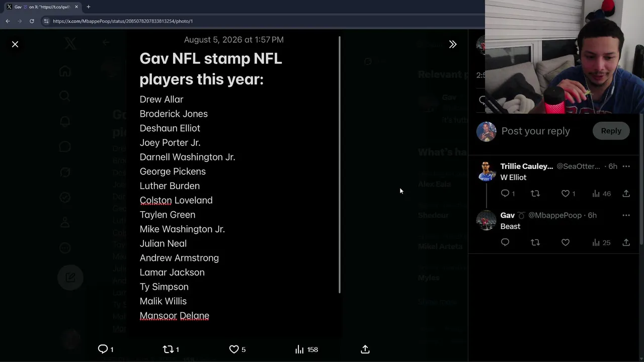Click 'George Pickens' in the photo list
Screen dimensions: 644x362
(173, 171)
